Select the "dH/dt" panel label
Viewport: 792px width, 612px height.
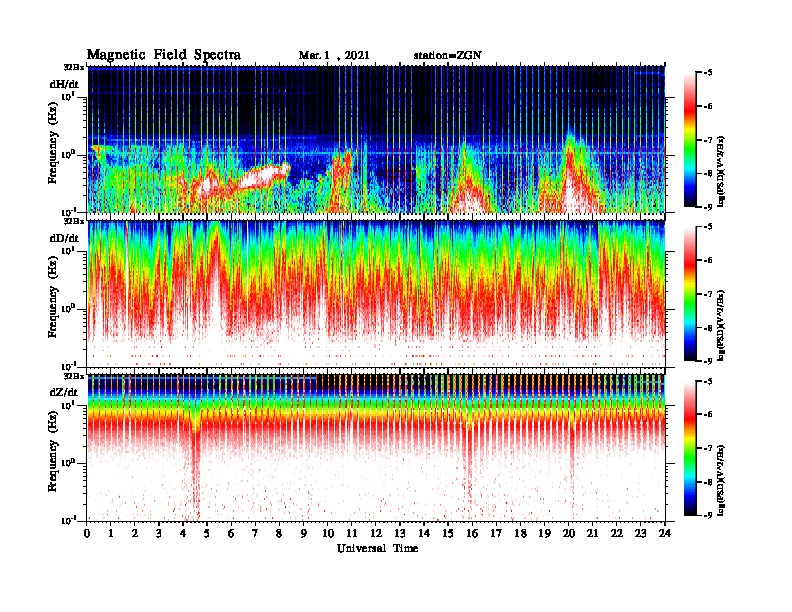[64, 84]
